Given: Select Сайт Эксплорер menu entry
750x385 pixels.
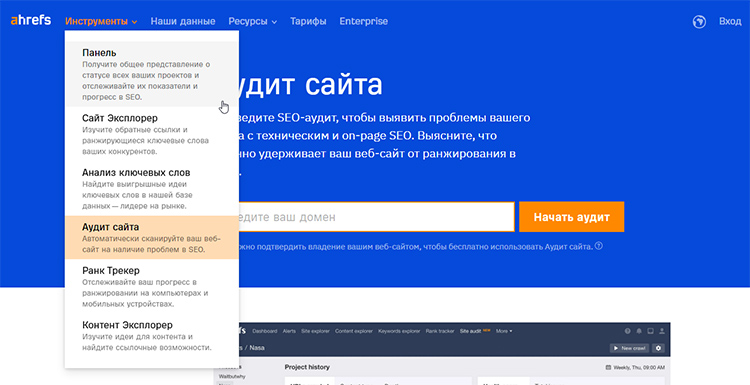Looking at the screenshot, I should tap(152, 134).
